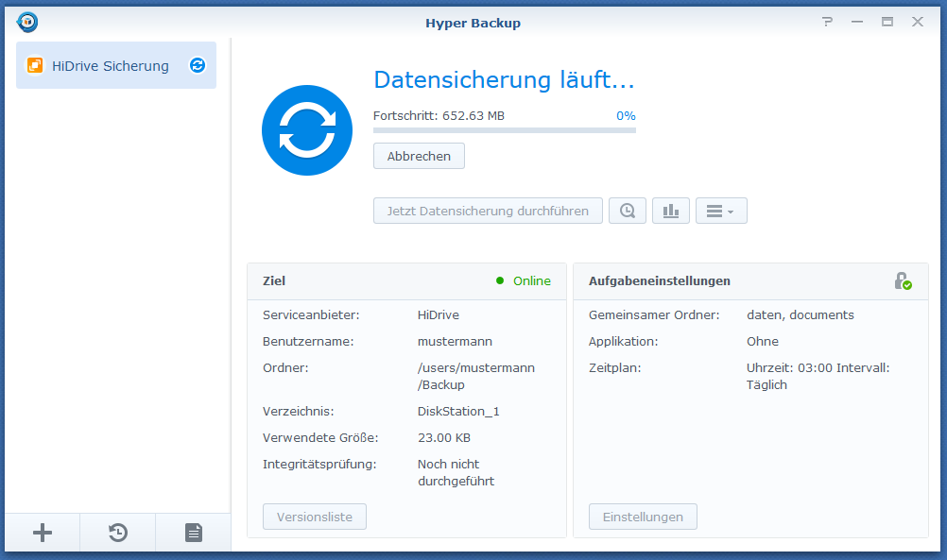Screen dimensions: 947x560
Task: Create a new backup task with the plus icon
Action: click(42, 533)
